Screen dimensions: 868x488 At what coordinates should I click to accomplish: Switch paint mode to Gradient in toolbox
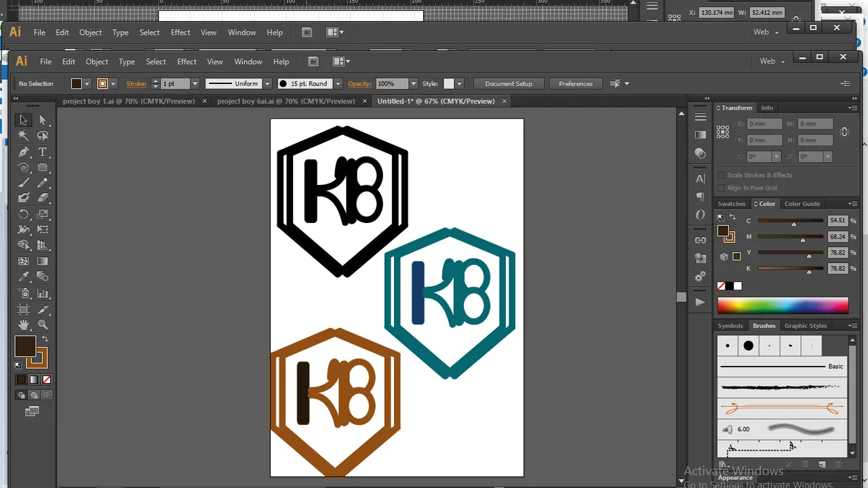[34, 380]
